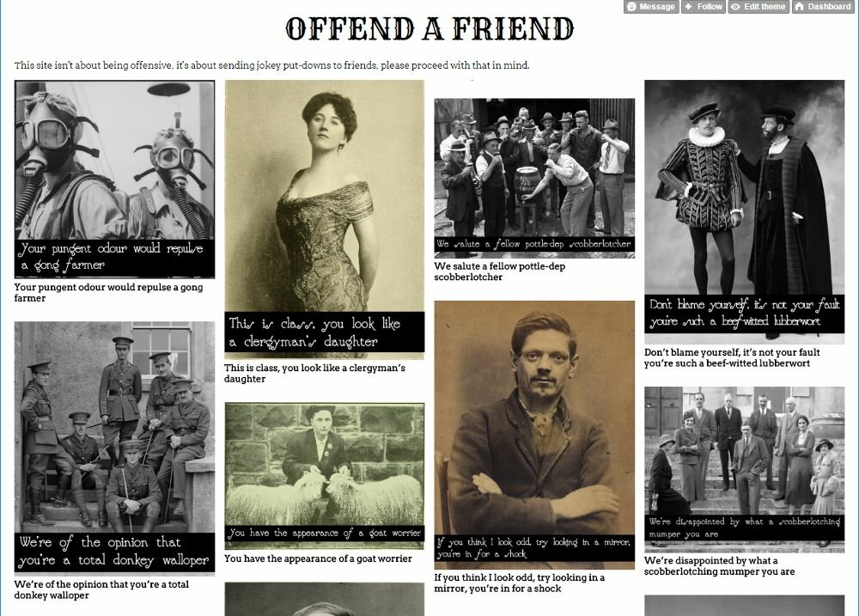Open the gas-mask duo photo
The height and width of the screenshot is (616, 859).
[112, 172]
